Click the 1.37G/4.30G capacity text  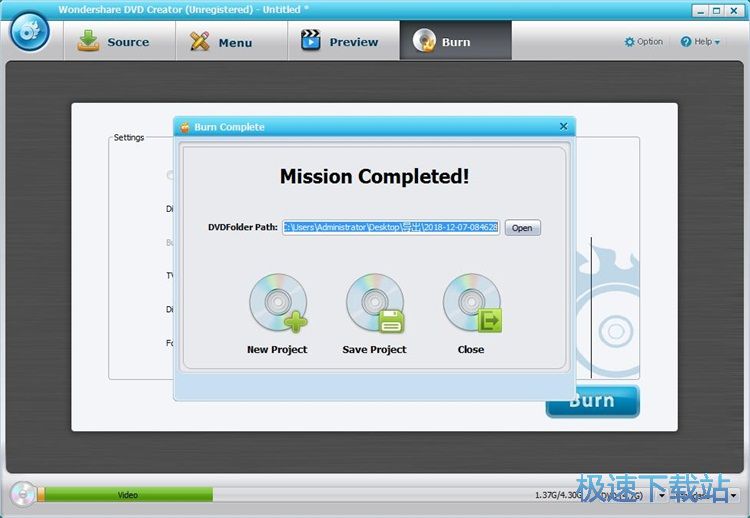click(558, 495)
